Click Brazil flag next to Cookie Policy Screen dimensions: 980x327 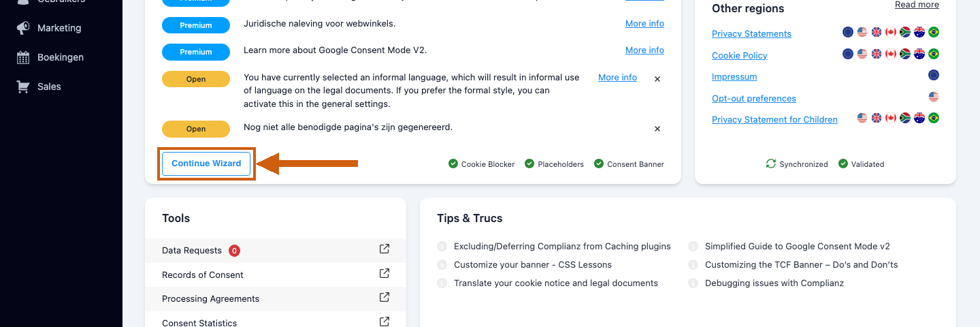click(x=934, y=54)
